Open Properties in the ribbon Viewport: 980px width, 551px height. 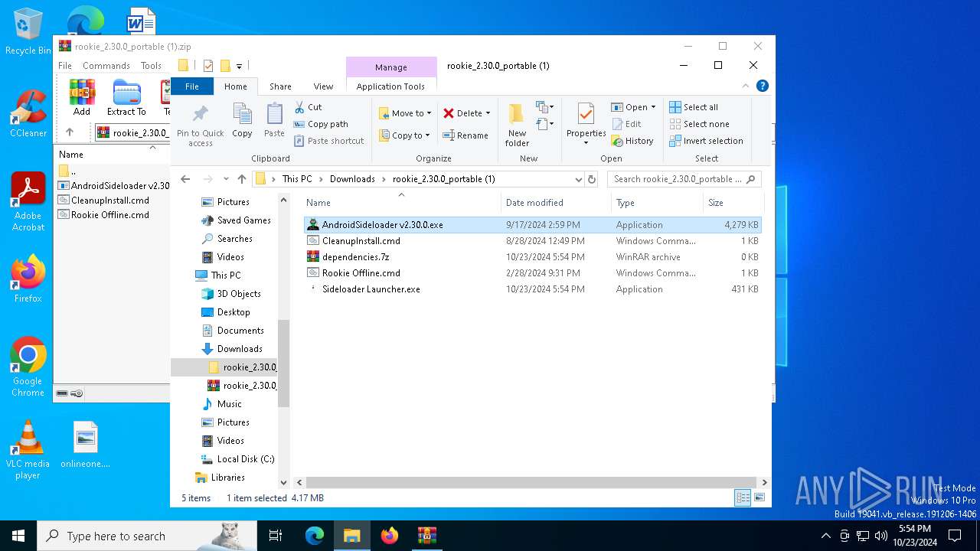(x=586, y=124)
